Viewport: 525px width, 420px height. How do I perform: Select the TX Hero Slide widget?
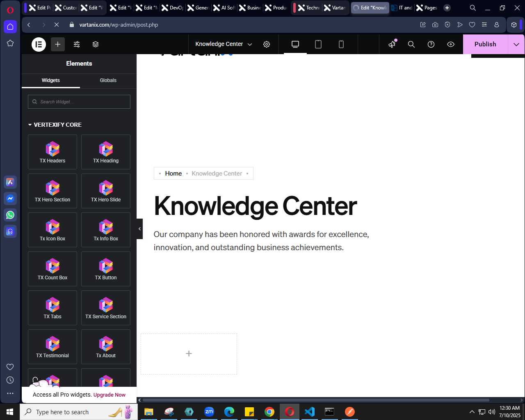pos(106,191)
